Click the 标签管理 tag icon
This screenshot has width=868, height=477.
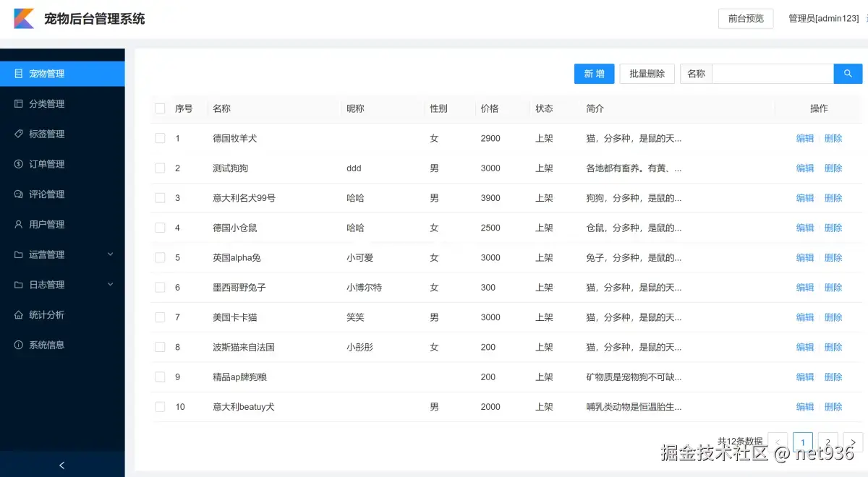[x=19, y=134]
